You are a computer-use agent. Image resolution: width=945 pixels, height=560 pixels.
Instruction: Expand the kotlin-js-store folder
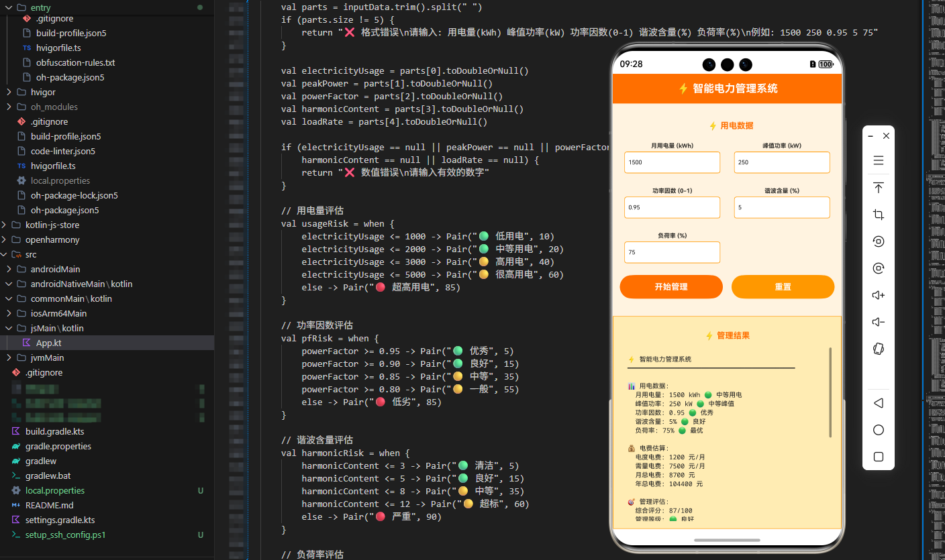[5, 225]
